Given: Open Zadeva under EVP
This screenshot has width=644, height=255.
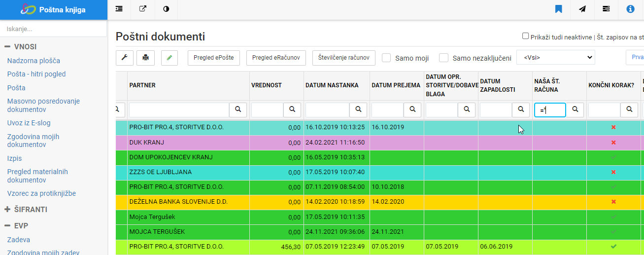Looking at the screenshot, I should pos(19,240).
